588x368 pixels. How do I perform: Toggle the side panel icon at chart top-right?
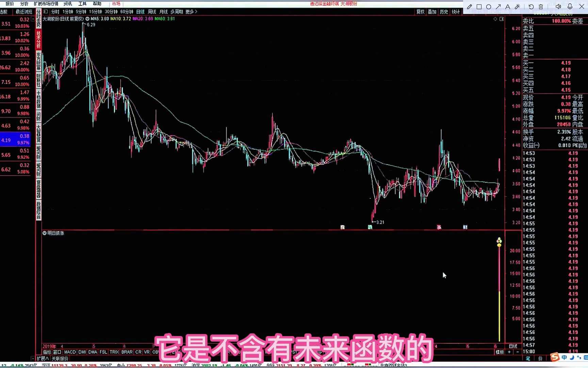pos(502,19)
